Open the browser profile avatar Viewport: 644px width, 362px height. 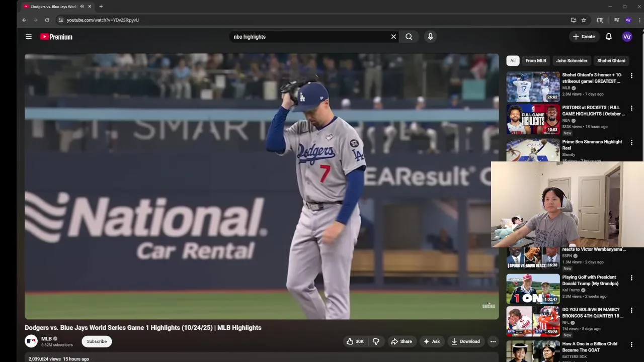pyautogui.click(x=628, y=20)
